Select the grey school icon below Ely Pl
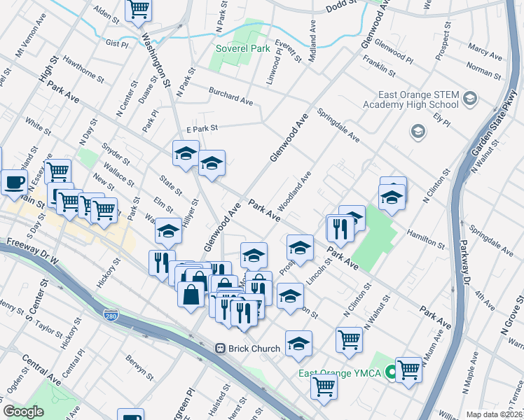The width and height of the screenshot is (524, 420). [418, 131]
